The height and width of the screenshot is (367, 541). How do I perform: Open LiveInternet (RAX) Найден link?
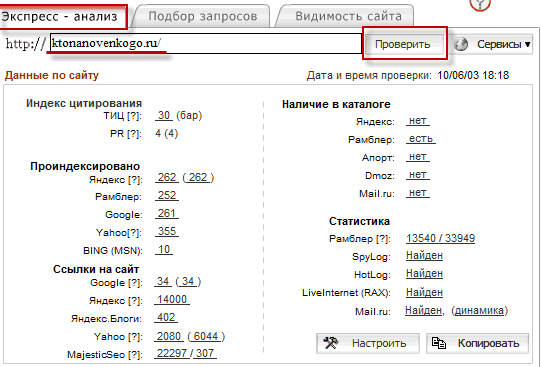pos(424,292)
